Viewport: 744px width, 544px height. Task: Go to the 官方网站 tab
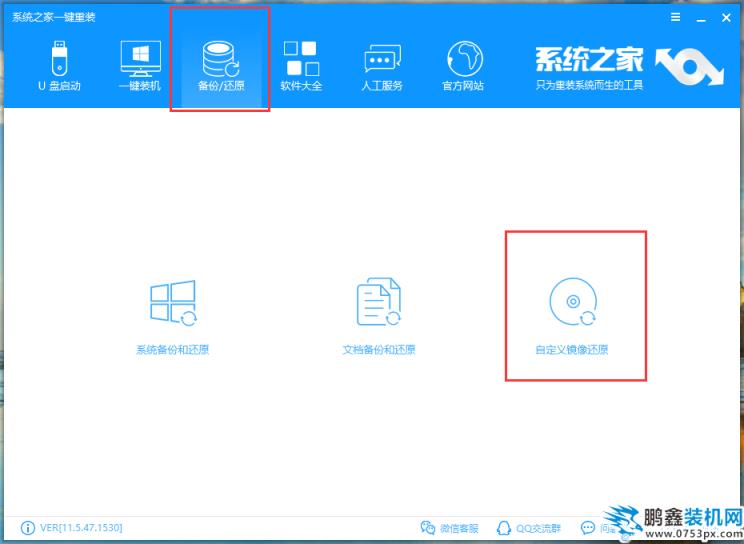click(x=463, y=66)
